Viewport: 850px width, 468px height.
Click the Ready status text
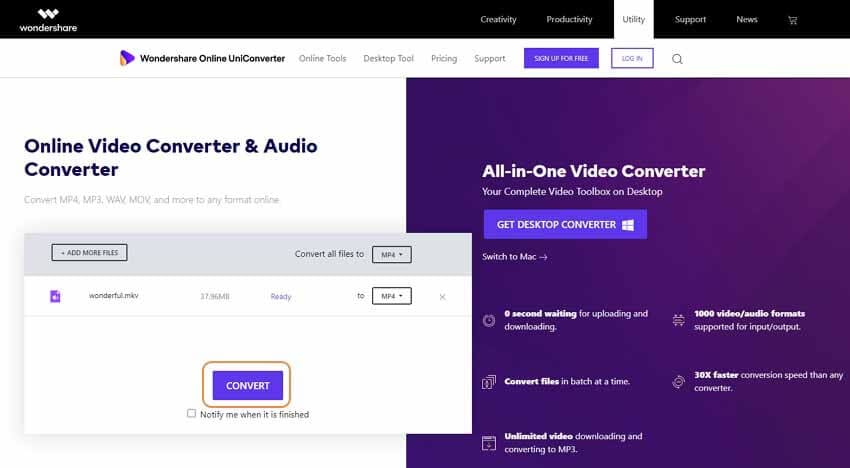click(281, 297)
